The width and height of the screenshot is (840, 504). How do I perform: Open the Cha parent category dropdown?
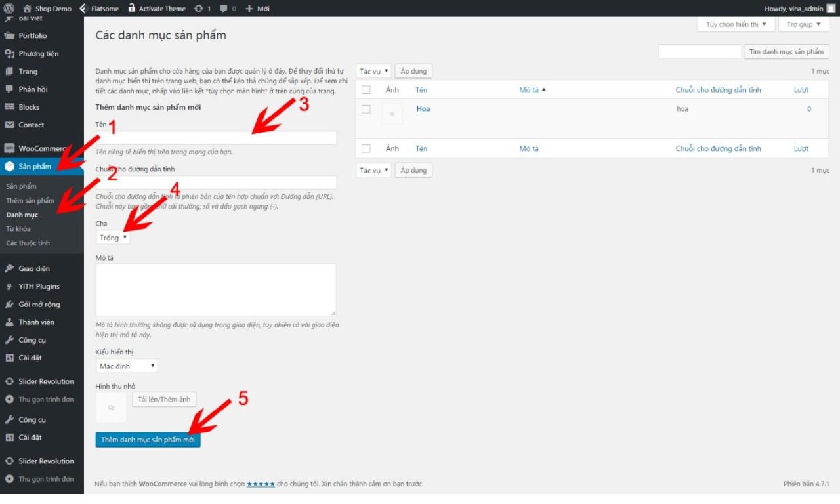(x=113, y=238)
